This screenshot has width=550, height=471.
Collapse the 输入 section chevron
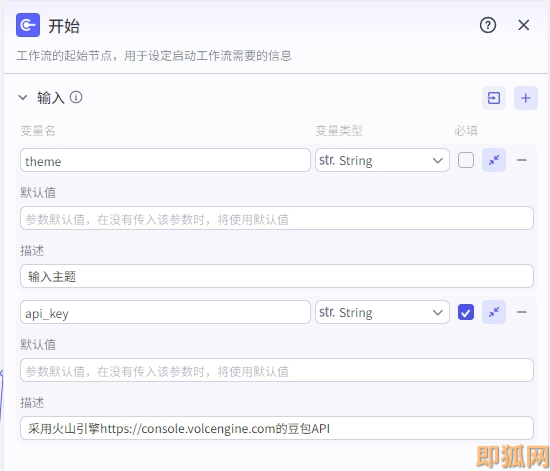coord(23,97)
